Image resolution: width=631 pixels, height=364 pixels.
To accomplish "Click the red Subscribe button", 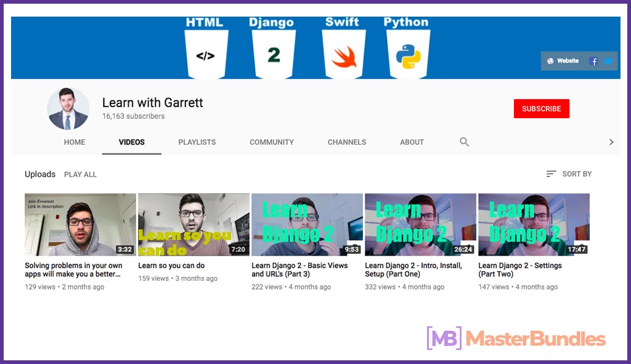I will 541,108.
